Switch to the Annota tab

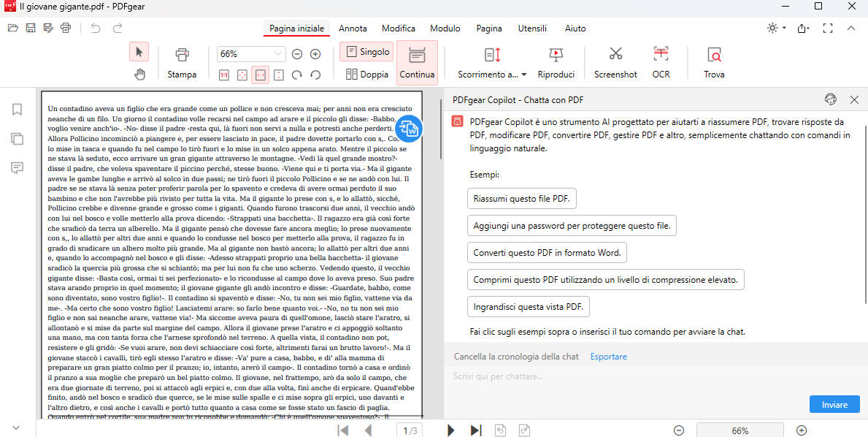353,28
